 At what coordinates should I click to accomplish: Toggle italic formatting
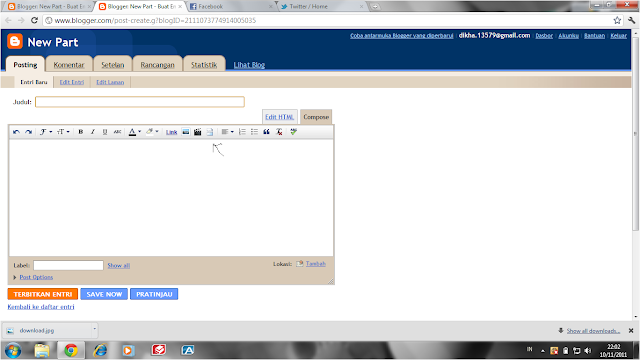[x=93, y=132]
